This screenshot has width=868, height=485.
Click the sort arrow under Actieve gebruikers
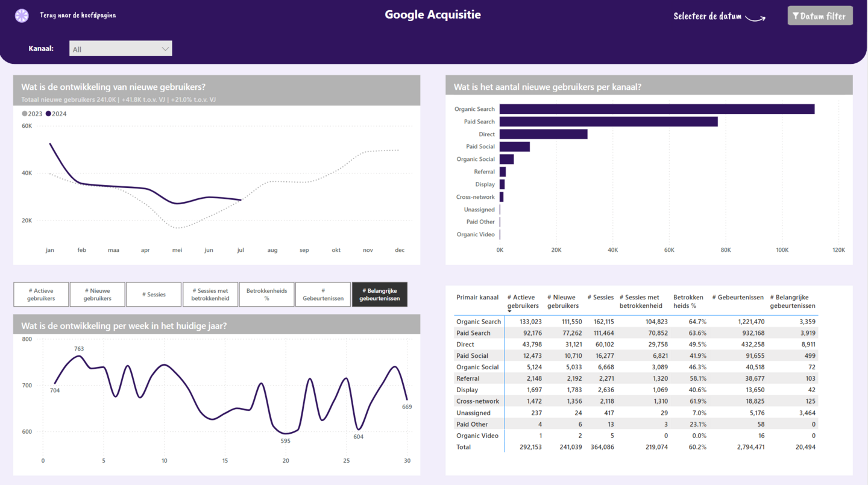point(509,311)
